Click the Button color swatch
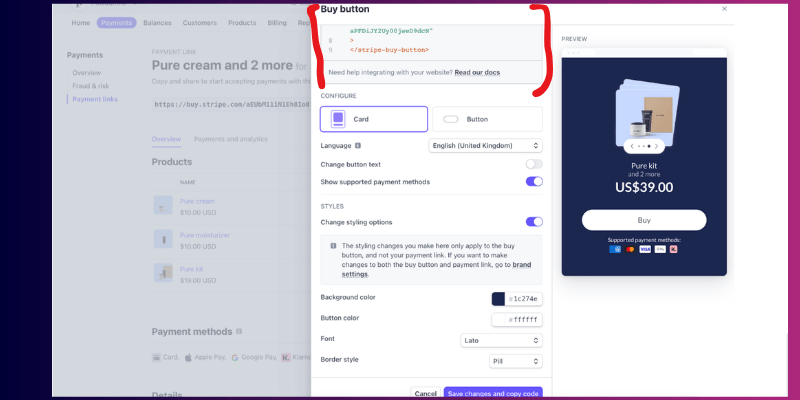The image size is (800, 400). [x=498, y=319]
